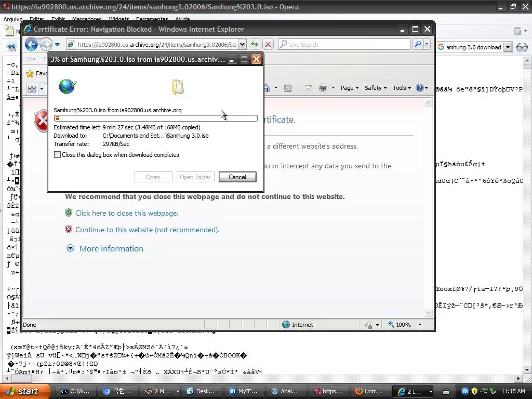Screen dimensions: 532x399
Task: View the RSS feeds icon
Action: tap(288, 88)
